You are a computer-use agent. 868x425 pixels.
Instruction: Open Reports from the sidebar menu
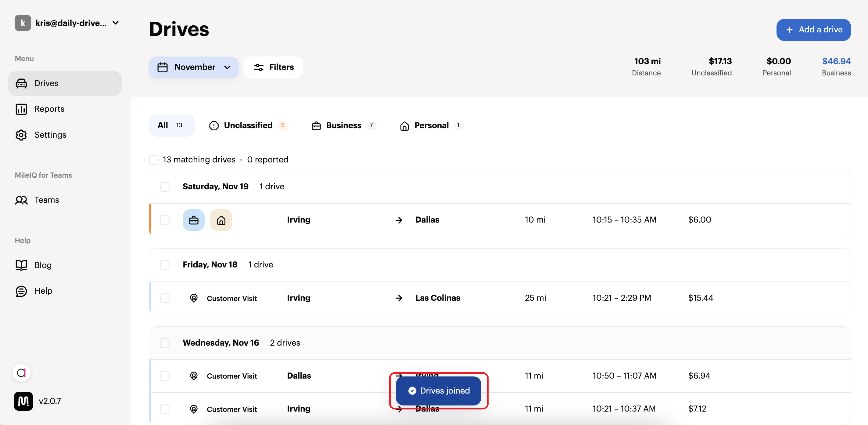click(65, 109)
